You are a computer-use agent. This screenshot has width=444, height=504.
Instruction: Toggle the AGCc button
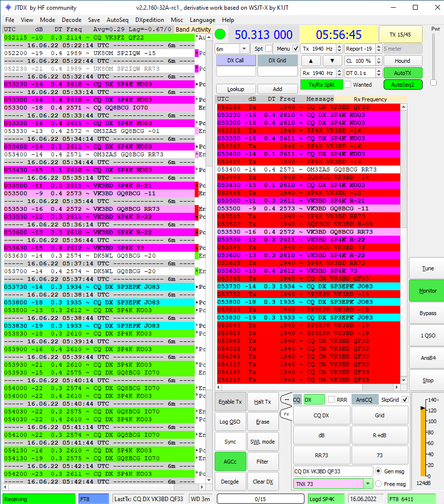pyautogui.click(x=230, y=462)
